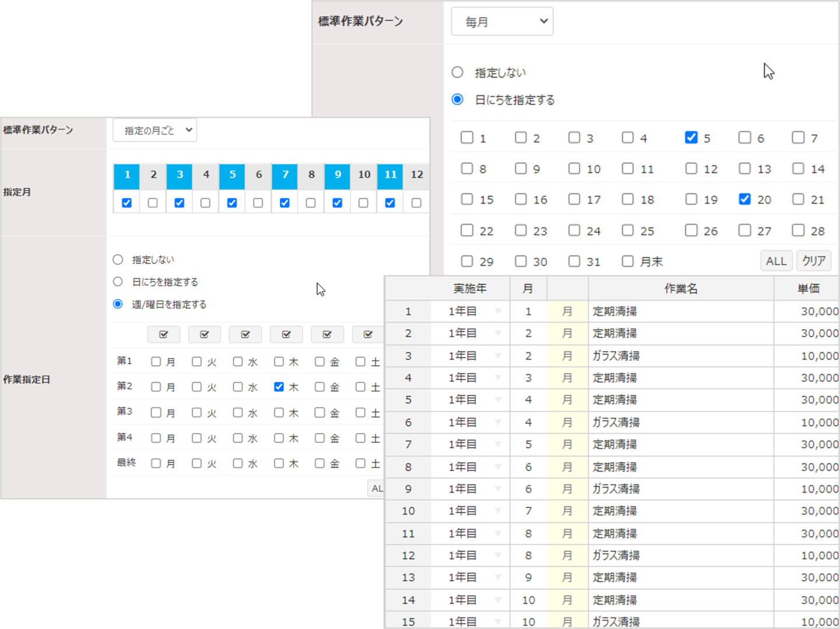Check month 2 in the 指定月 section

tap(152, 202)
